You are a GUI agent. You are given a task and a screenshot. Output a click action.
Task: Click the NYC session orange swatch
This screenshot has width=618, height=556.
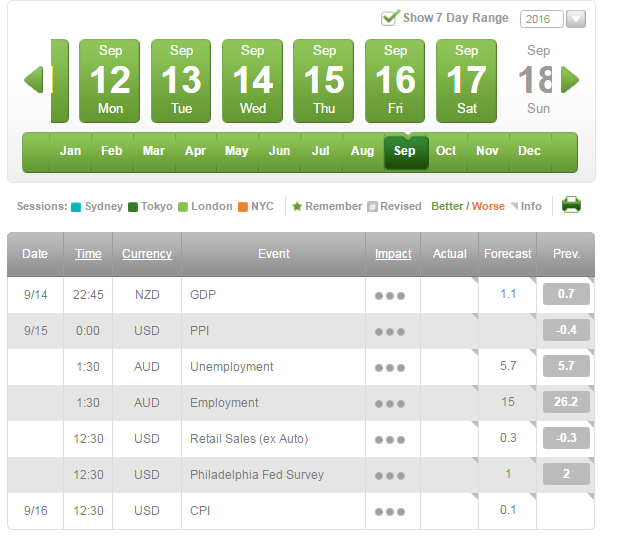pyautogui.click(x=243, y=207)
